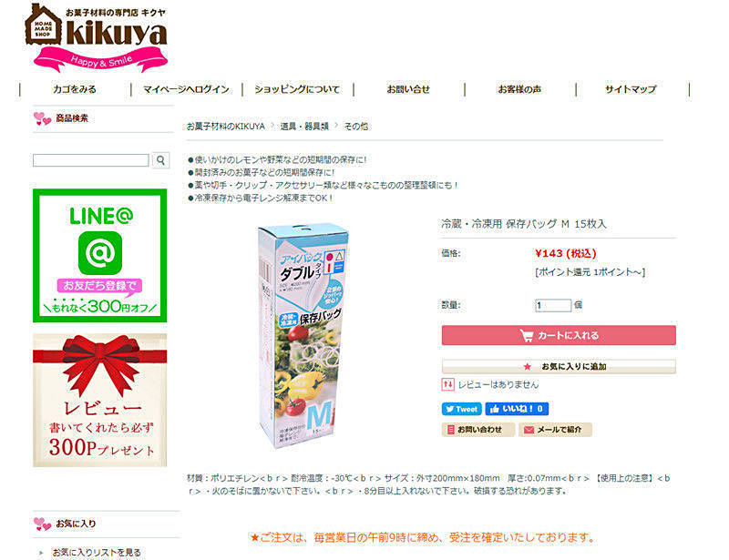Like with Facebook いいね！ button
The height and width of the screenshot is (560, 729).
517,409
